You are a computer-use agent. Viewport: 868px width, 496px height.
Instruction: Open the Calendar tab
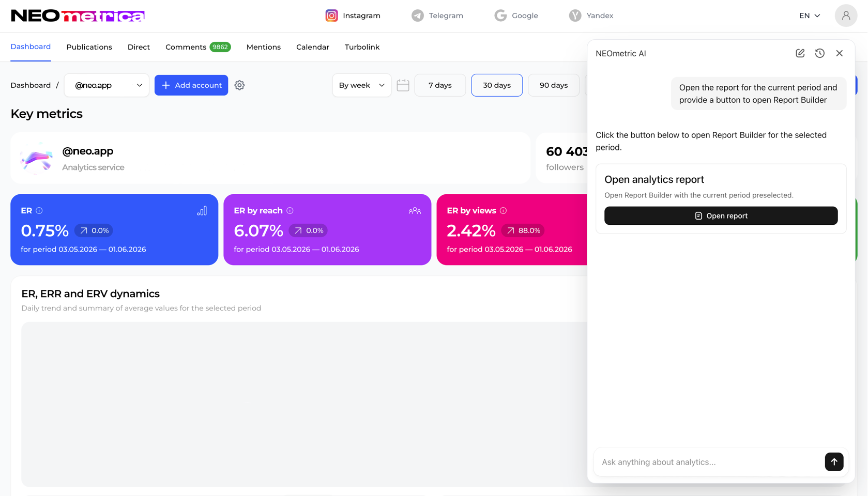(313, 47)
